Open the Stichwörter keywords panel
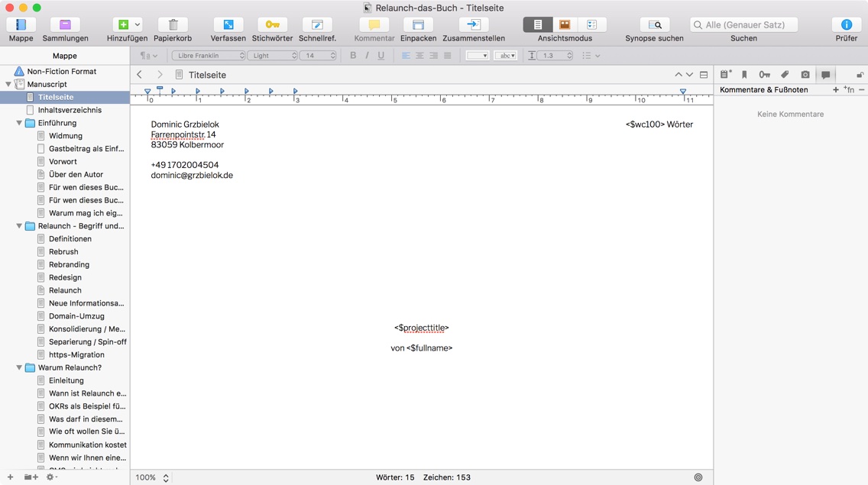This screenshot has width=868, height=485. (272, 25)
